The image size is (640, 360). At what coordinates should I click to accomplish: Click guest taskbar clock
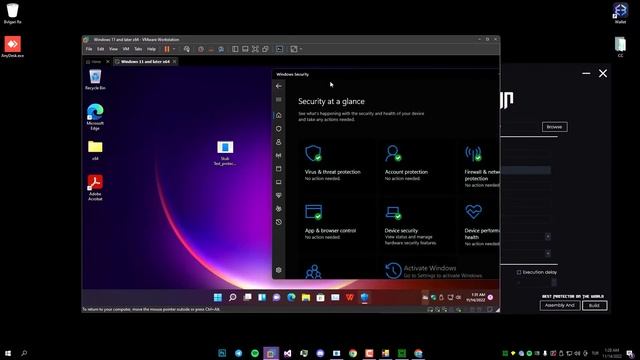click(476, 297)
